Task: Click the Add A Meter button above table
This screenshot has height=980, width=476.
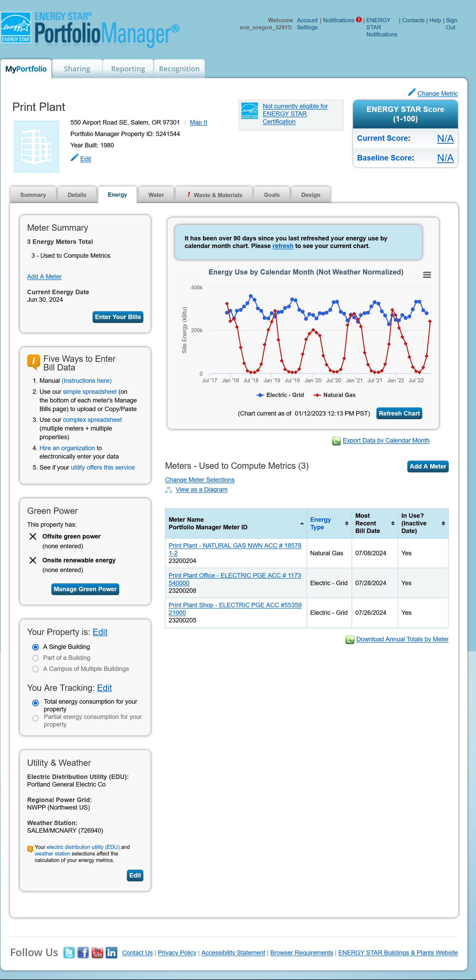Action: tap(428, 466)
